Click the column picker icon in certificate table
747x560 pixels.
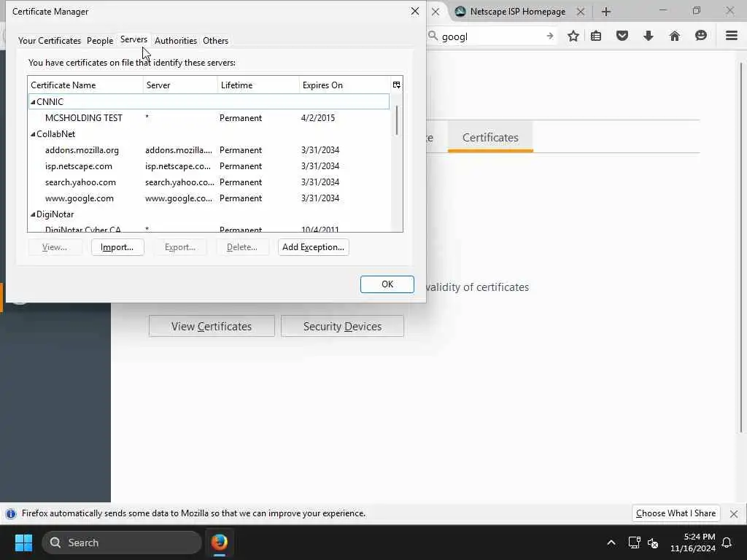[x=396, y=85]
